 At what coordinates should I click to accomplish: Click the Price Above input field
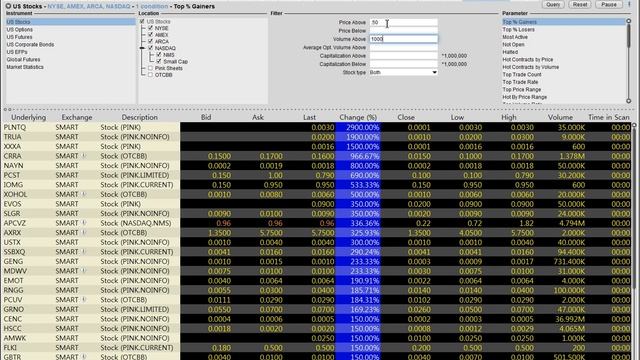(x=403, y=22)
